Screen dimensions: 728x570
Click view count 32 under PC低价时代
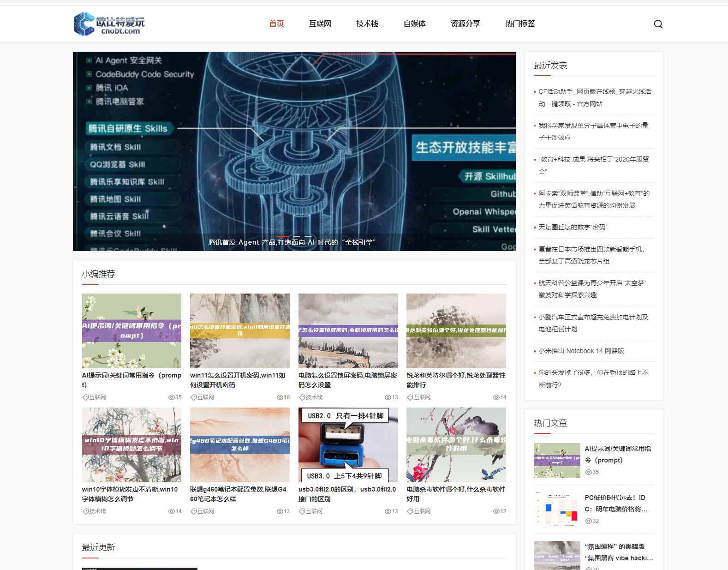[592, 521]
